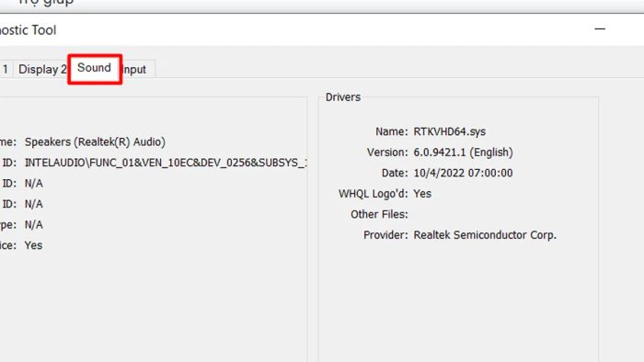Click the Provider label

pos(385,235)
